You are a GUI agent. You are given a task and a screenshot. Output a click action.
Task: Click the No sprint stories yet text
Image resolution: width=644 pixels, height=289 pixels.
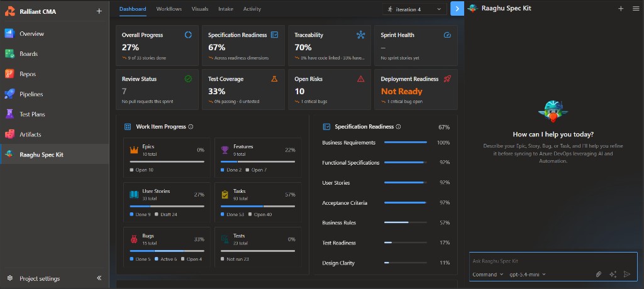click(400, 58)
